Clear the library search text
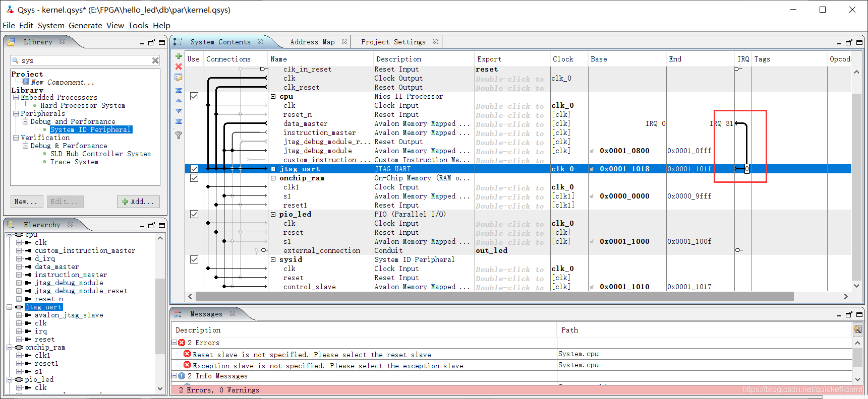 pos(155,60)
